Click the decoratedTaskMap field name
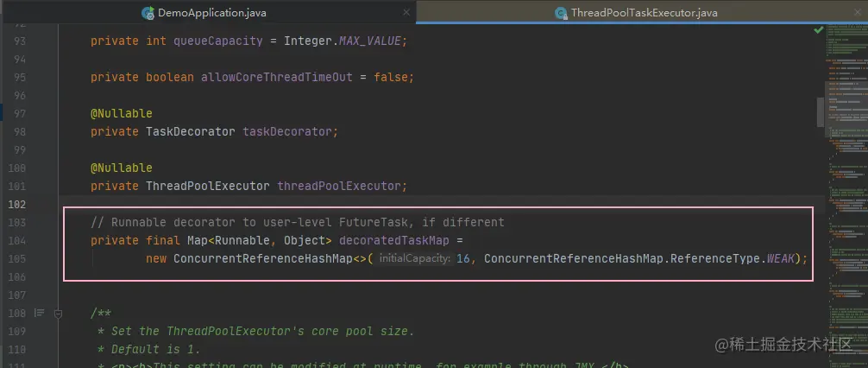The width and height of the screenshot is (868, 368). click(393, 240)
